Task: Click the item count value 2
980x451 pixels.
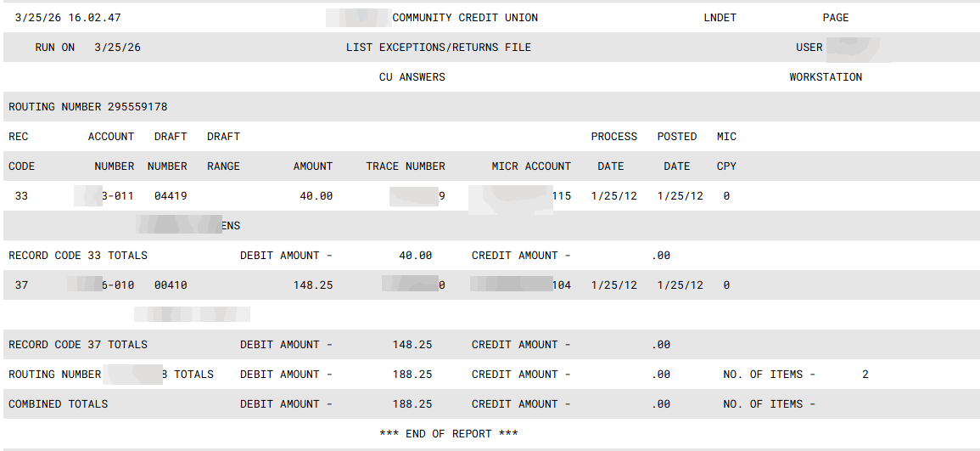Action: (x=865, y=375)
